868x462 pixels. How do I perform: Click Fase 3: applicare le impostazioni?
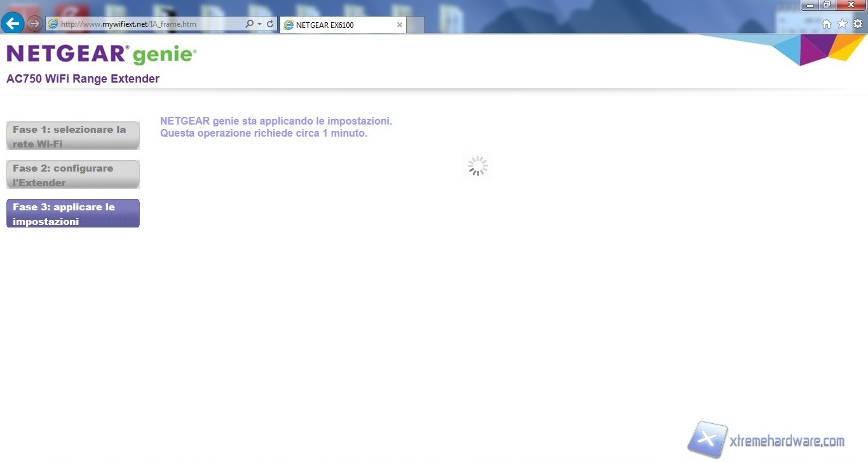click(x=73, y=214)
